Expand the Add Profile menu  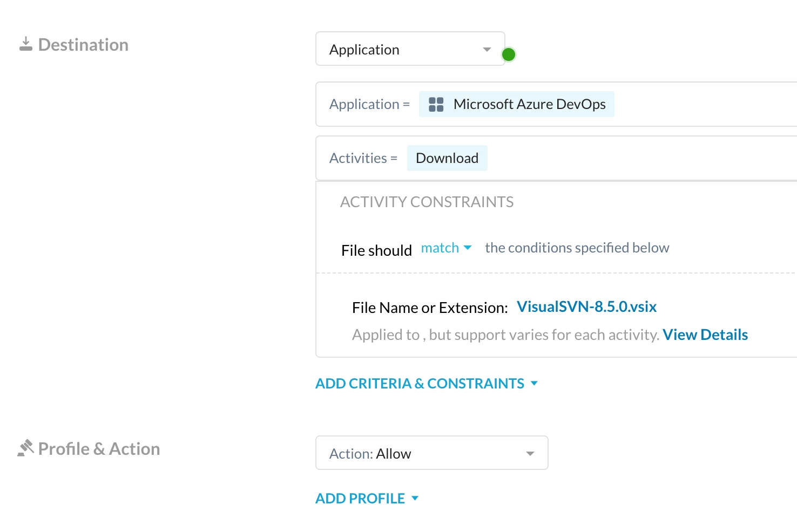coord(367,499)
